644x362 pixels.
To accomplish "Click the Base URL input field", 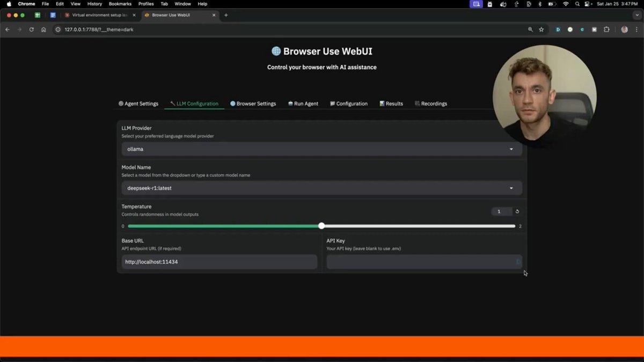I will click(219, 262).
